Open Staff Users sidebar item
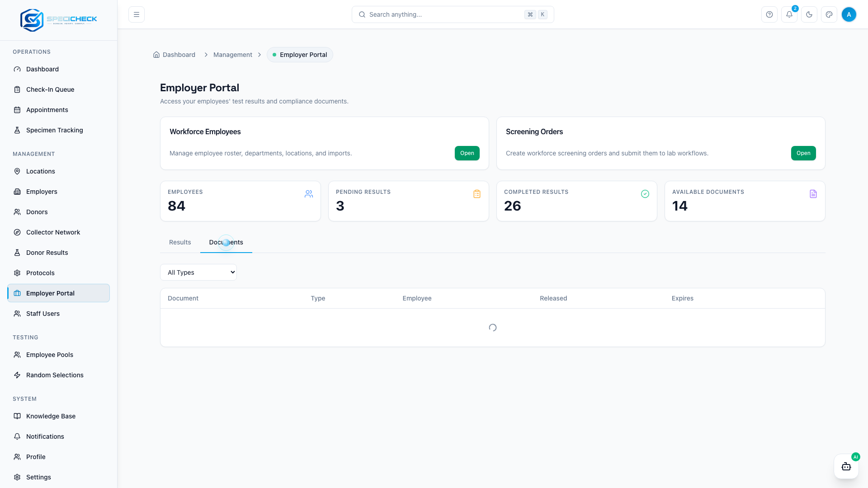 (x=58, y=314)
